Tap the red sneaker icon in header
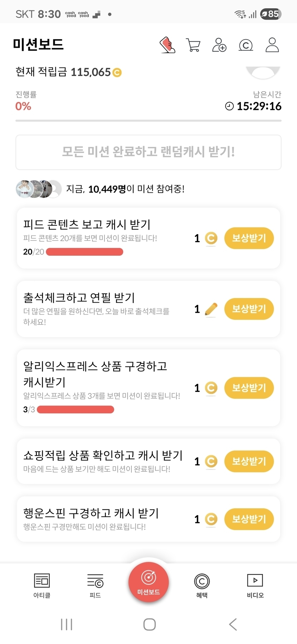 click(x=167, y=45)
